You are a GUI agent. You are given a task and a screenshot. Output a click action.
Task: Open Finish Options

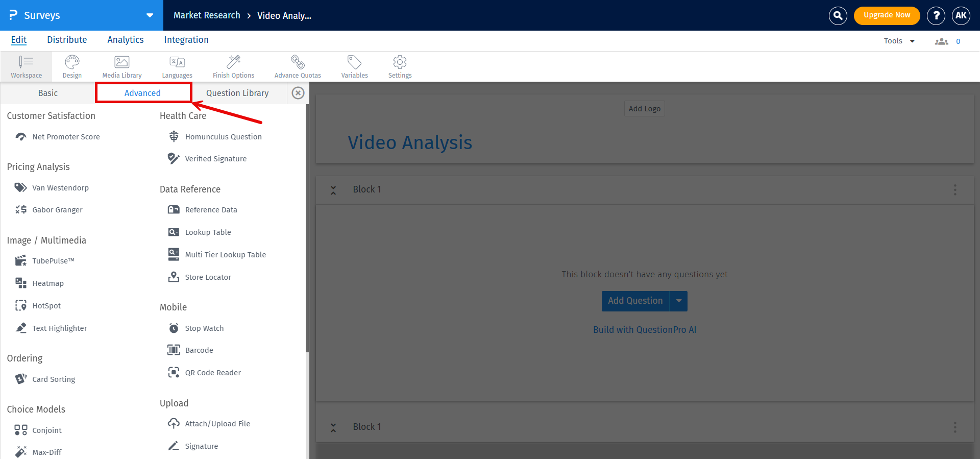click(x=233, y=66)
